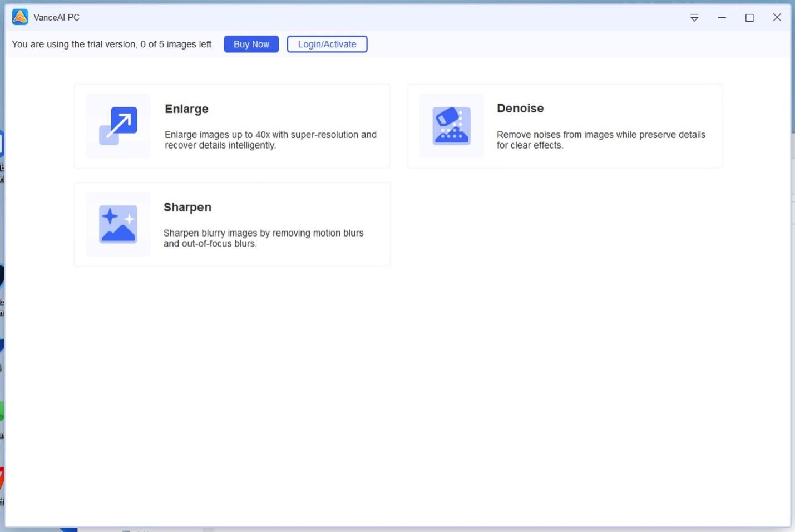The height and width of the screenshot is (532, 795).
Task: Click empty title bar area of VanceAI
Action: pyautogui.click(x=389, y=17)
